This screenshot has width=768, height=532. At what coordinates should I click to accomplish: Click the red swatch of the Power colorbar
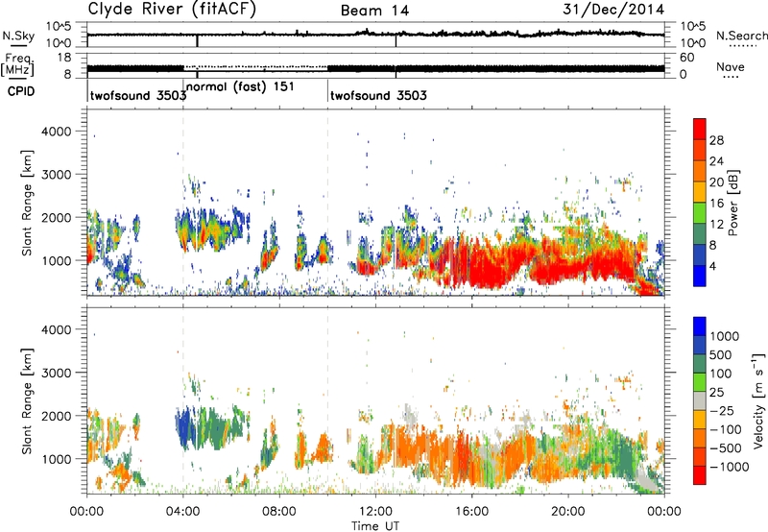tap(700, 129)
